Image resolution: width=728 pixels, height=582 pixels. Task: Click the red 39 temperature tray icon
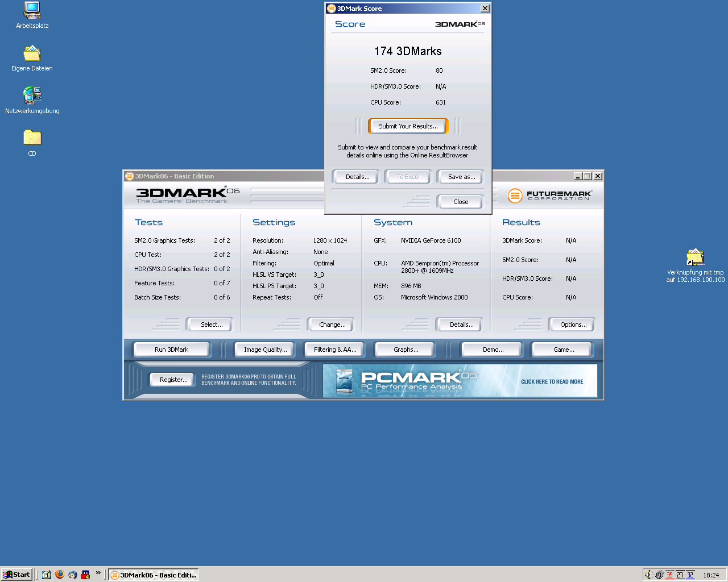pyautogui.click(x=669, y=575)
